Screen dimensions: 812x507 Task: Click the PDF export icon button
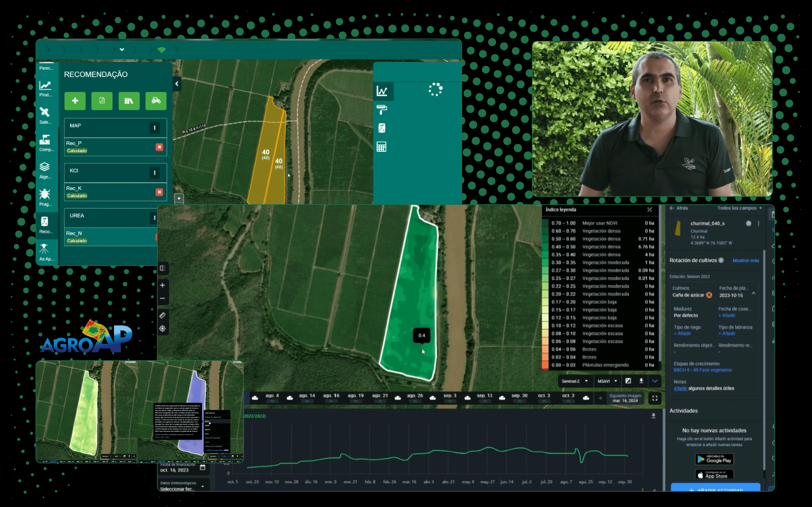[x=102, y=101]
